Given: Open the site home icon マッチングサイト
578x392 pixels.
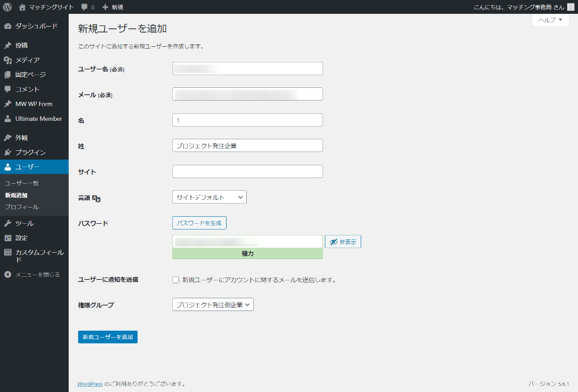Looking at the screenshot, I should click(x=22, y=7).
